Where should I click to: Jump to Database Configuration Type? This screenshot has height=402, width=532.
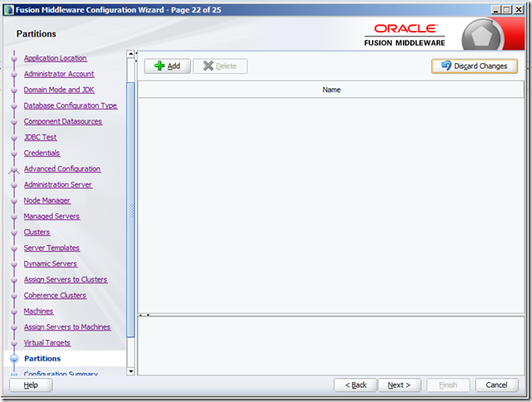click(71, 105)
